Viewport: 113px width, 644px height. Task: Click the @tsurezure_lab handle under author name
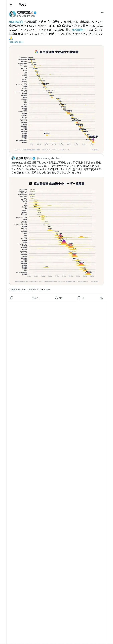click(x=26, y=16)
